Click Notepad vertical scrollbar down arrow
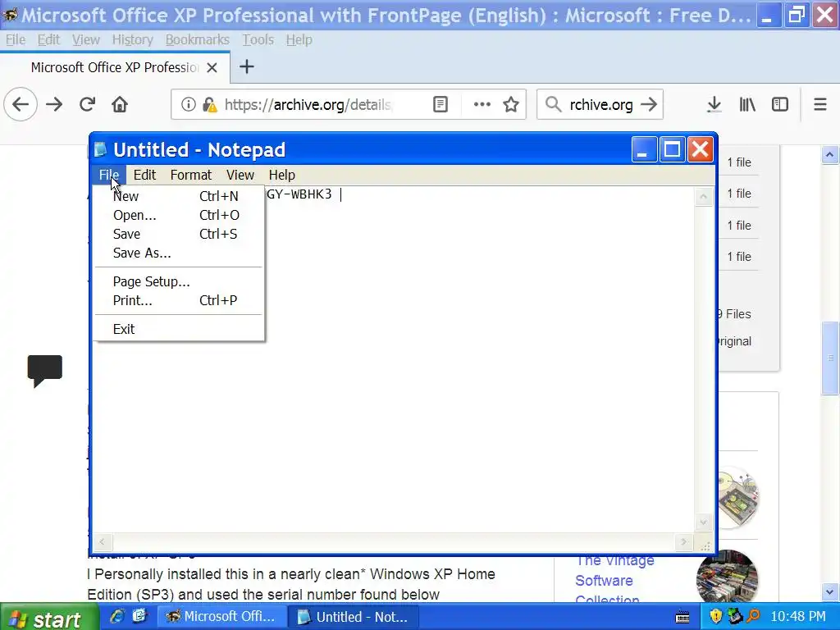 click(x=703, y=522)
